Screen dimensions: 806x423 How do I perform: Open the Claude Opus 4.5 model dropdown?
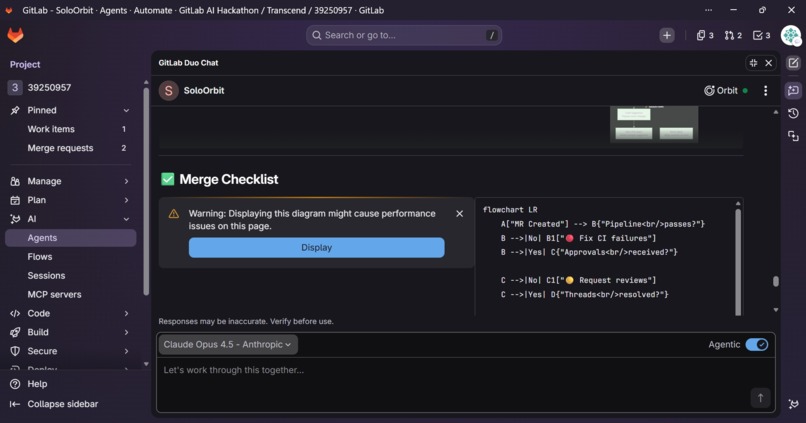click(x=228, y=344)
